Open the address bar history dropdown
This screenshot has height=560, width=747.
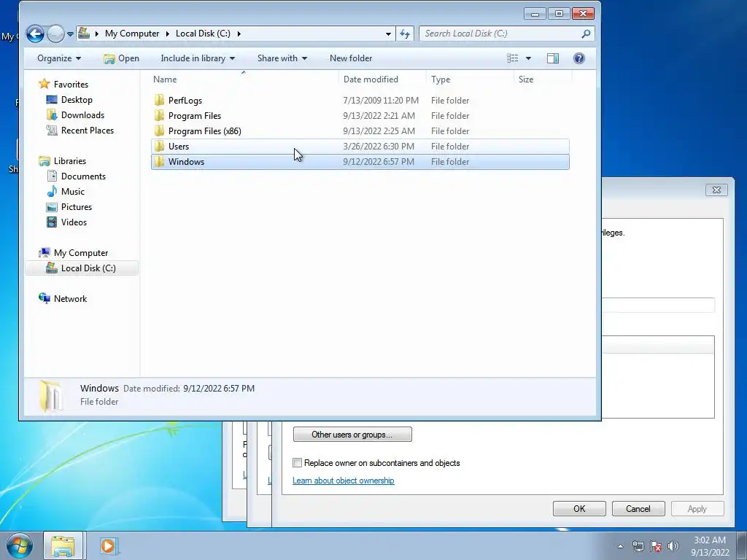[x=388, y=34]
